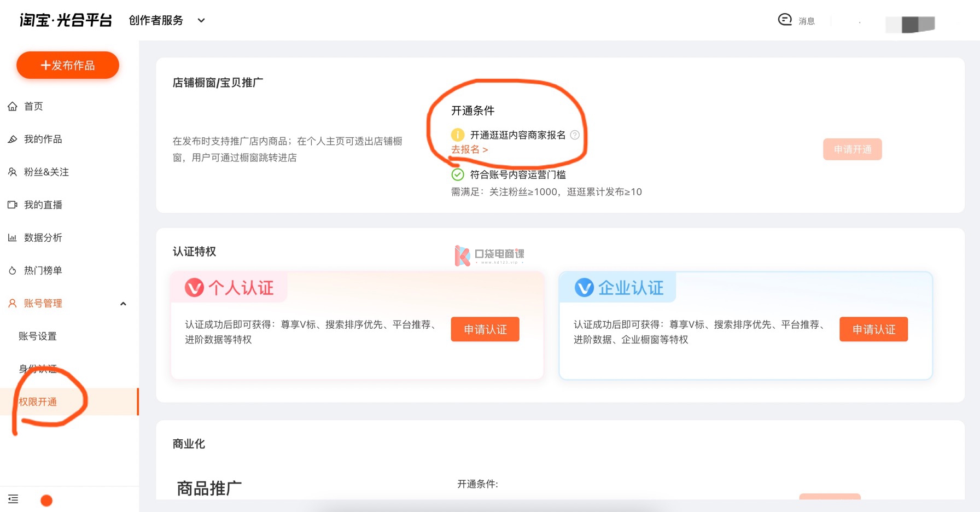This screenshot has height=512, width=980.
Task: Click the 我的作品 pen icon
Action: click(12, 139)
